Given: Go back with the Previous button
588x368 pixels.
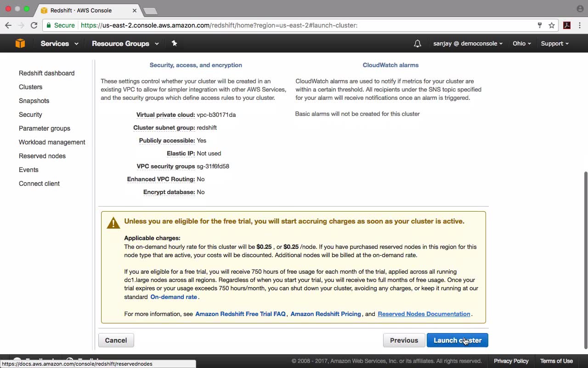Looking at the screenshot, I should (x=404, y=340).
